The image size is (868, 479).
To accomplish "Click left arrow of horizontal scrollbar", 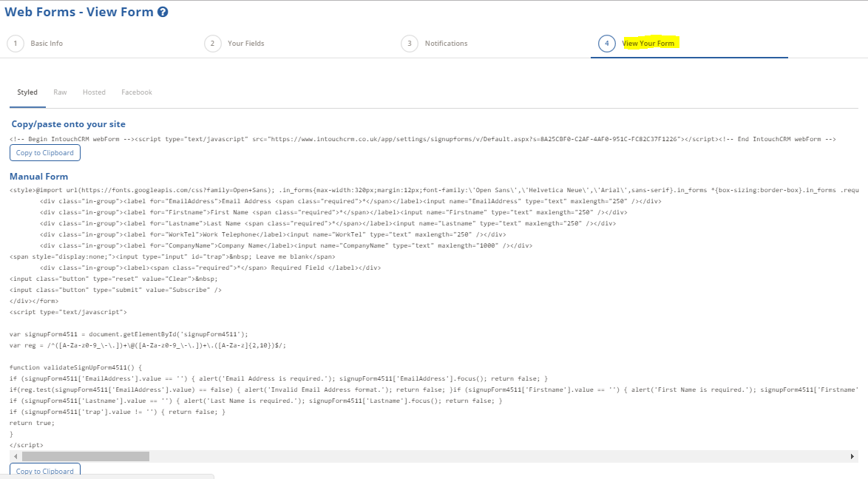I will coord(16,456).
